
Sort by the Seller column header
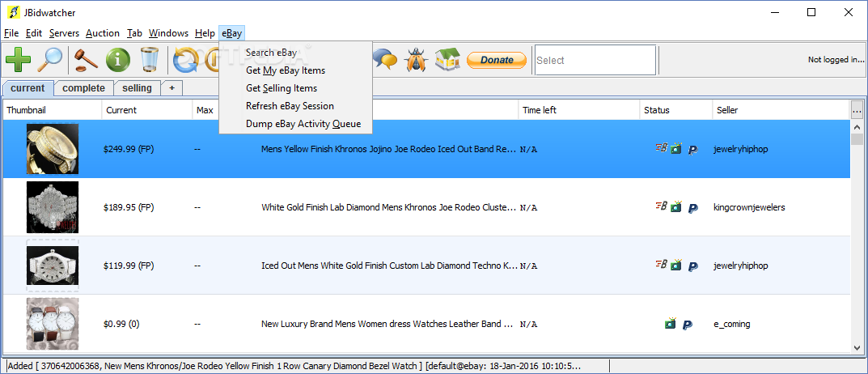tap(781, 110)
